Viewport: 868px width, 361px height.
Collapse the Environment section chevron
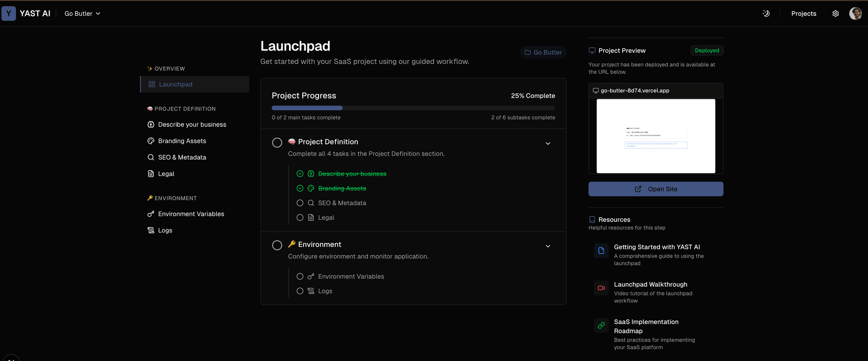point(548,246)
